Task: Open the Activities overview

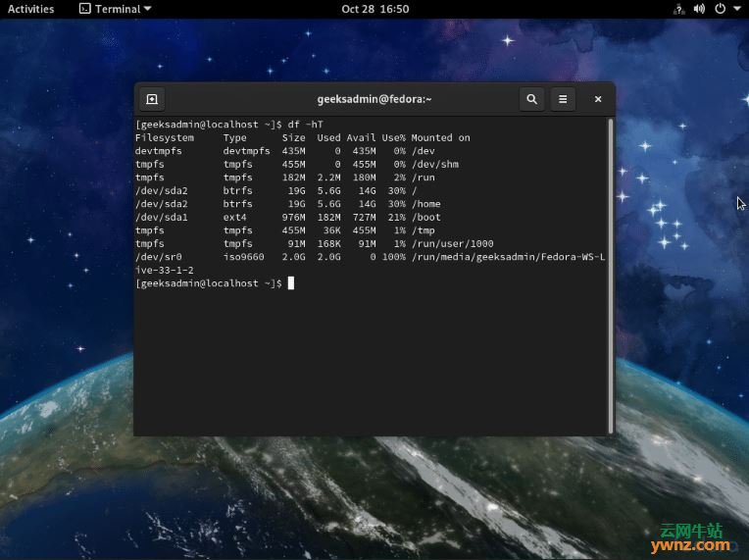Action: (31, 9)
